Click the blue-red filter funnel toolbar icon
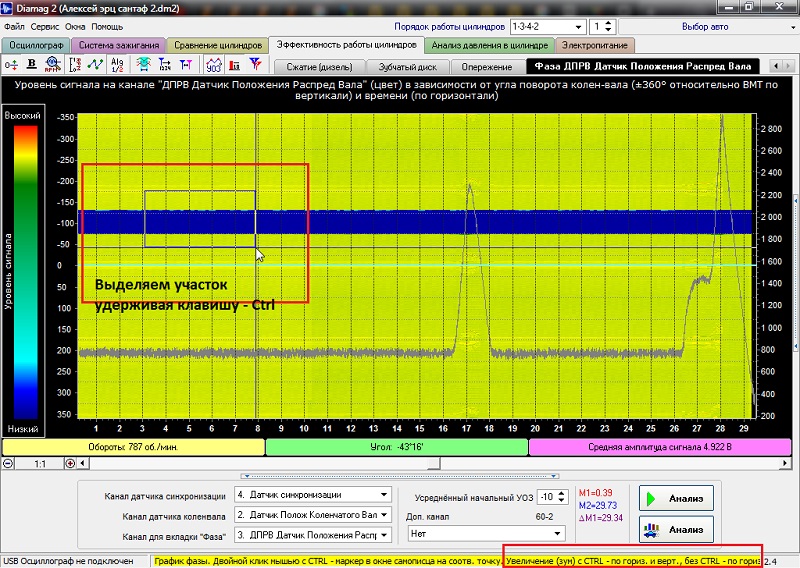800x568 pixels. click(x=255, y=64)
